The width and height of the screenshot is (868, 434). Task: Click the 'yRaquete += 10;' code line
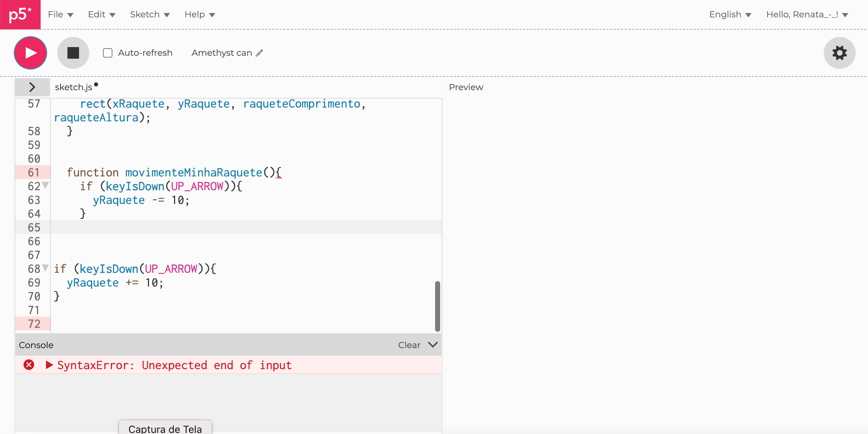tap(115, 283)
